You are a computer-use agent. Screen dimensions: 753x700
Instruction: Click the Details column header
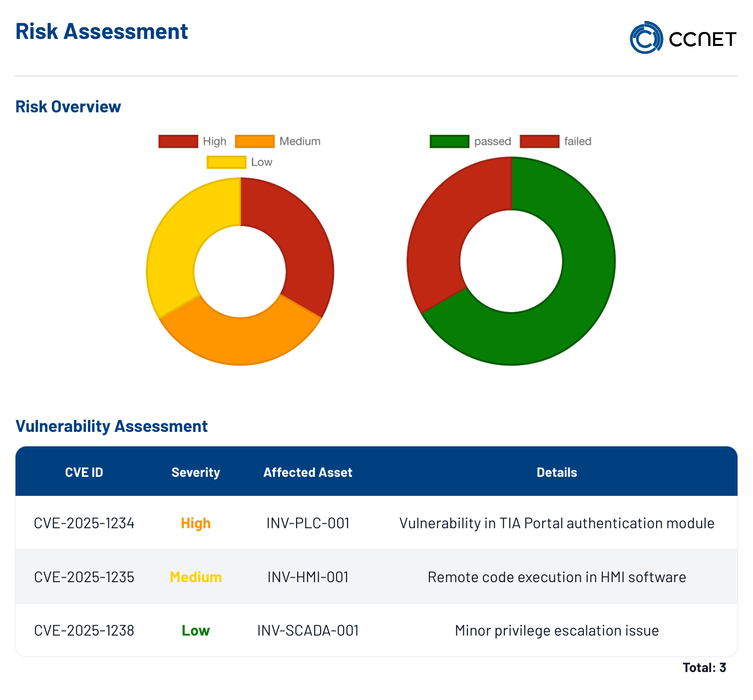pos(557,472)
